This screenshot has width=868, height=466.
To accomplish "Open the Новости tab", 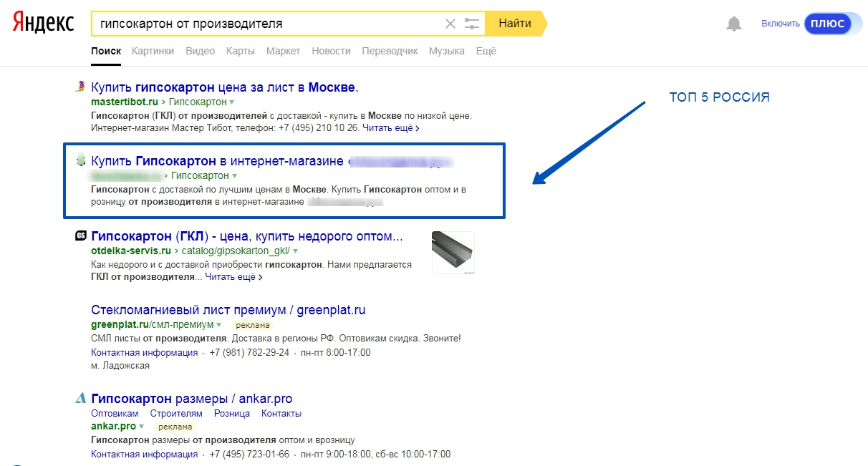I will point(331,51).
